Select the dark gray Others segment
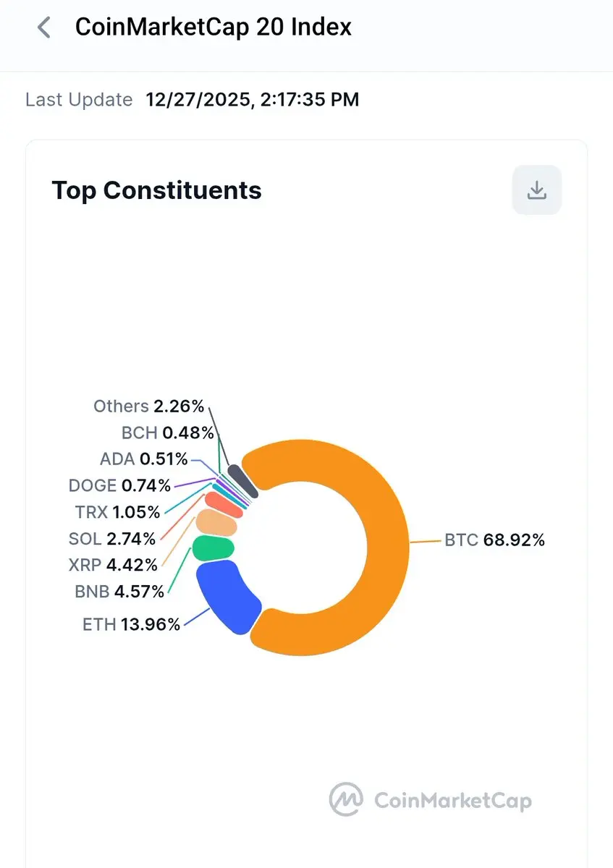 pos(242,480)
